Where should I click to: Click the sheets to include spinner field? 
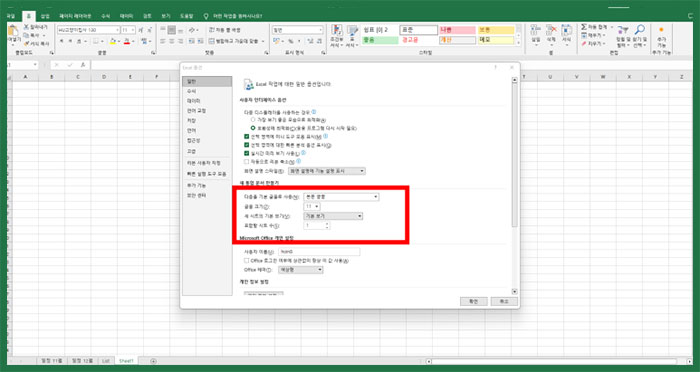coord(317,226)
